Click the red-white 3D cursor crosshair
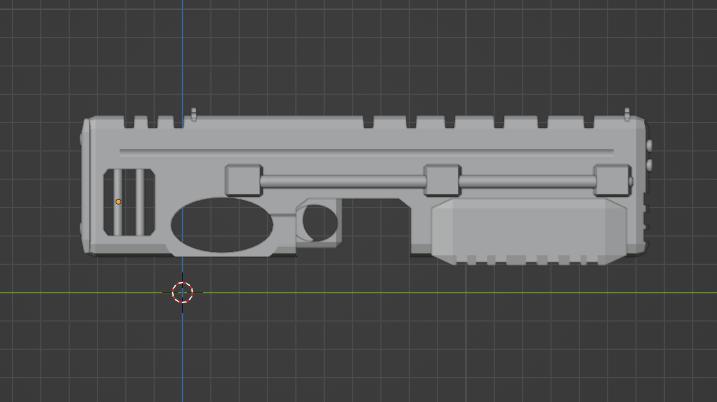This screenshot has height=402, width=717. [x=182, y=293]
